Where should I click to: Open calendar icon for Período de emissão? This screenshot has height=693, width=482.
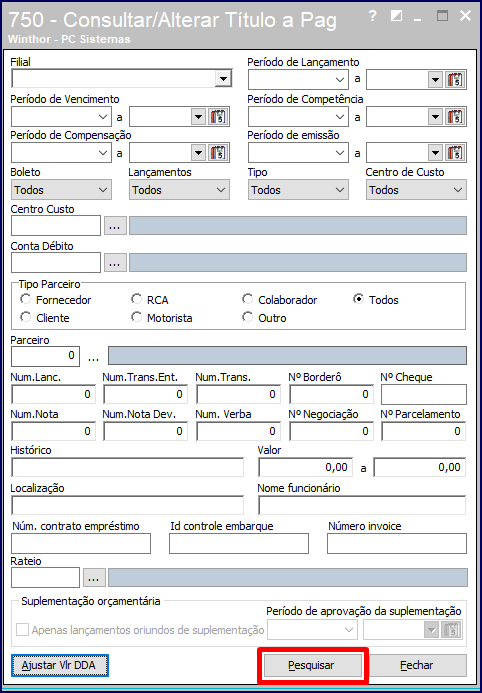tap(455, 153)
